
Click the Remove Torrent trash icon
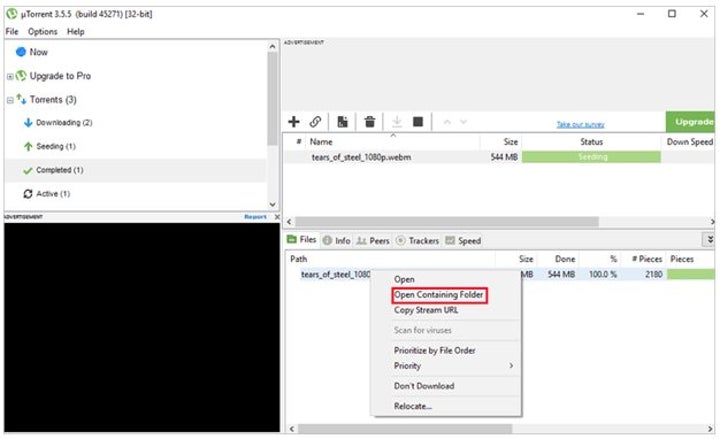[x=369, y=122]
